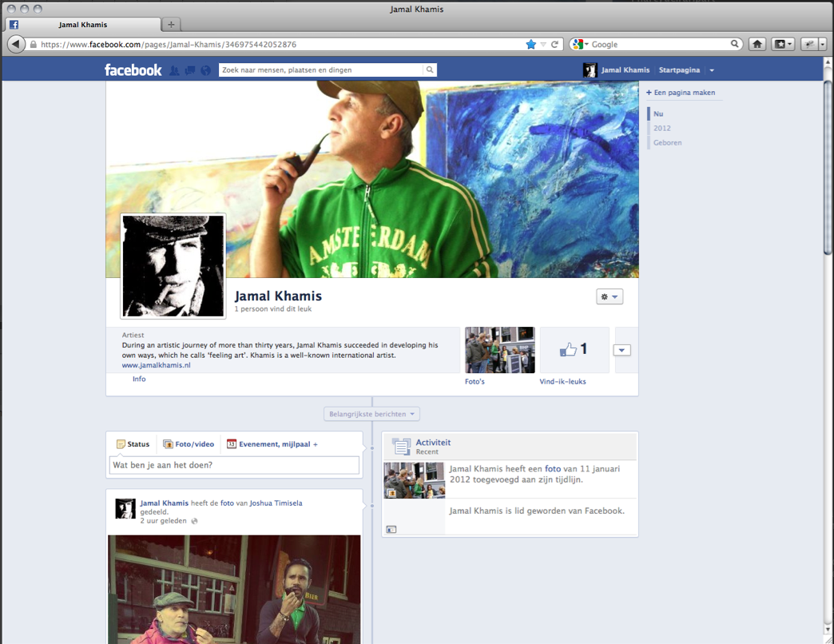834x644 pixels.
Task: Click Jamal Khamis name in shared post
Action: point(164,503)
